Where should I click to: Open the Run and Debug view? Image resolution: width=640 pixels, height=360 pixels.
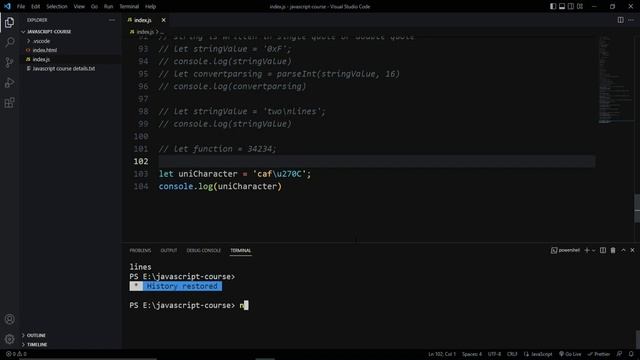click(9, 82)
